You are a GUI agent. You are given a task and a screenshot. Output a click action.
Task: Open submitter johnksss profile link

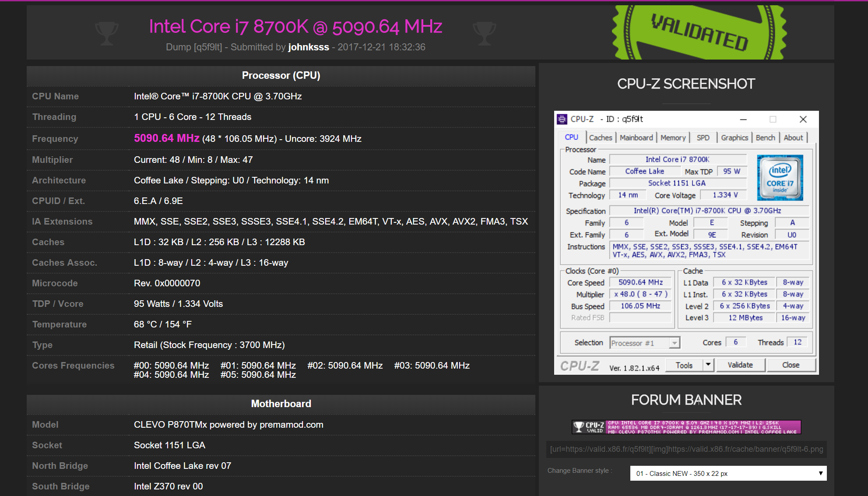click(308, 47)
